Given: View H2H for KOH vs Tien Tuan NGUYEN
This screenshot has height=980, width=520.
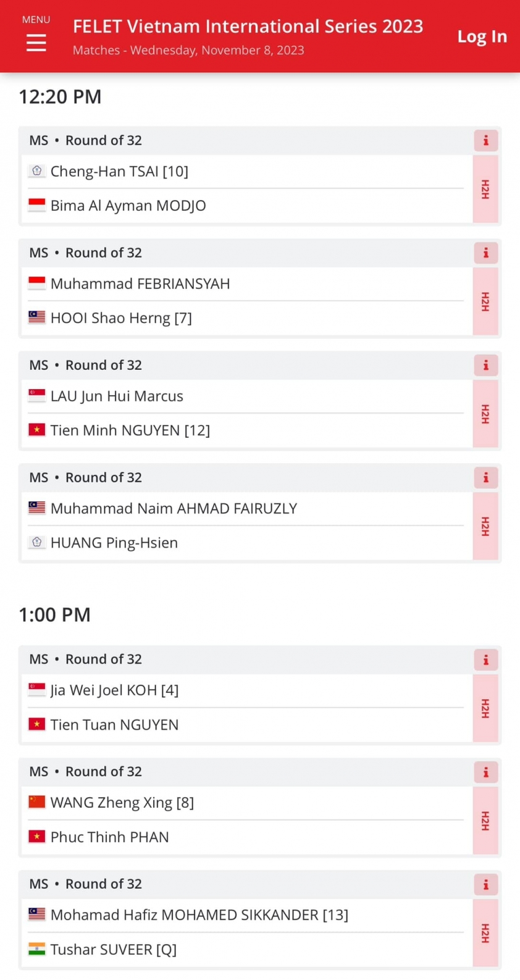Looking at the screenshot, I should tap(485, 708).
